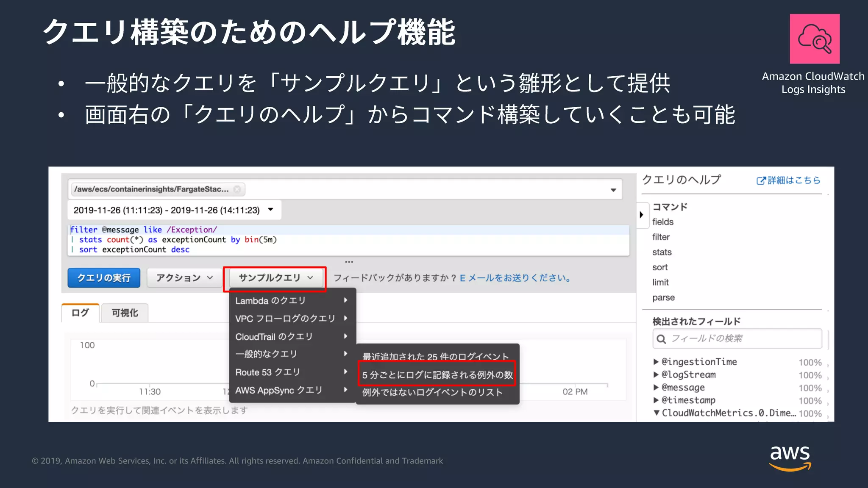
Task: Click the external link icon next to 詳細はこちら
Action: 761,181
